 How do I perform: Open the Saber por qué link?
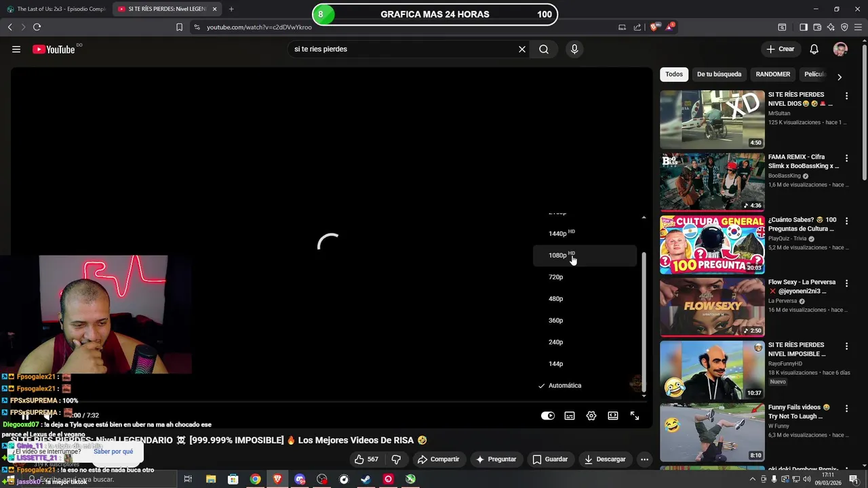click(x=113, y=451)
